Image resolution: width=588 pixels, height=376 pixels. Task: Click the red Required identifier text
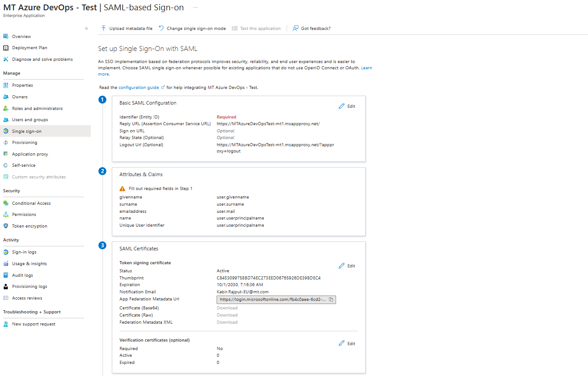coord(226,117)
